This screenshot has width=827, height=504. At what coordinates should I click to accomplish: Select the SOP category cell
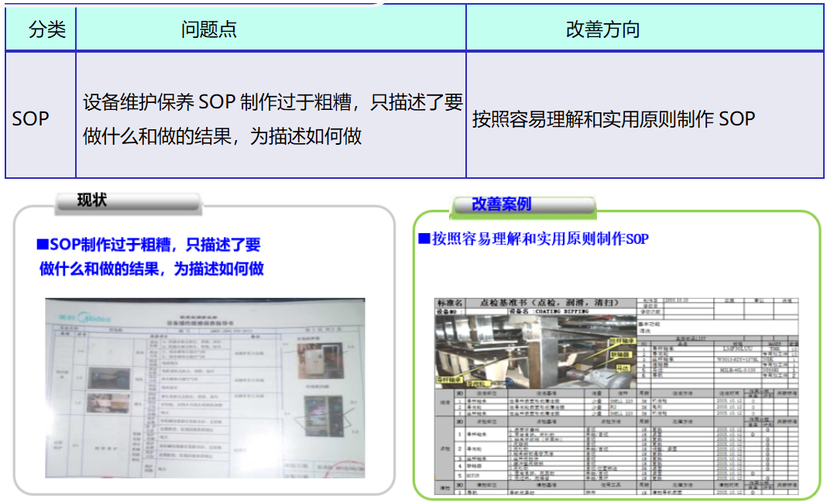[x=31, y=118]
